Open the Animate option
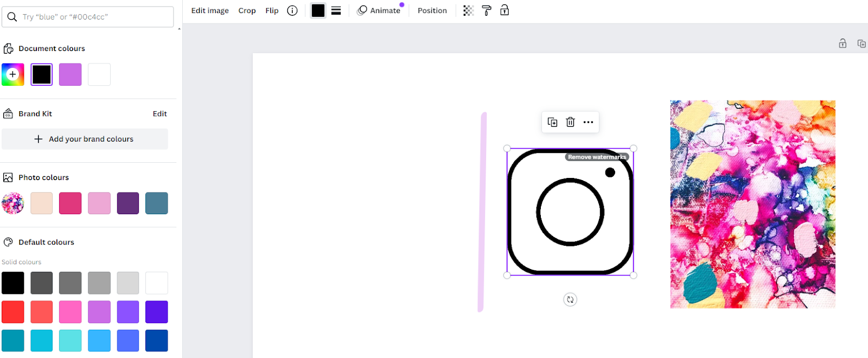 pyautogui.click(x=379, y=10)
